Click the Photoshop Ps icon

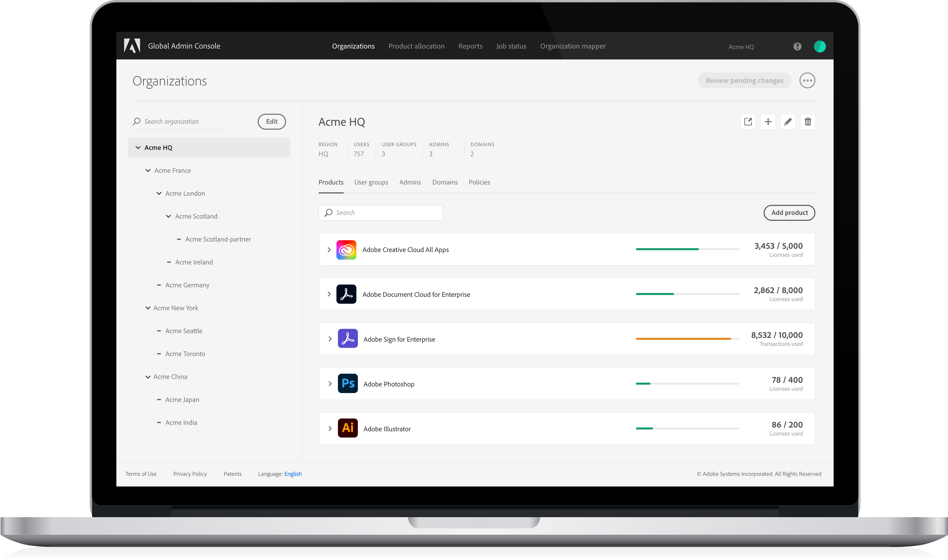pyautogui.click(x=347, y=383)
